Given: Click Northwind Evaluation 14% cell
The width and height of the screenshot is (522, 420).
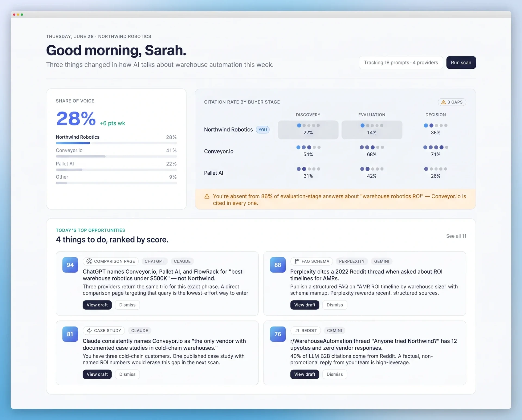Looking at the screenshot, I should (x=372, y=130).
